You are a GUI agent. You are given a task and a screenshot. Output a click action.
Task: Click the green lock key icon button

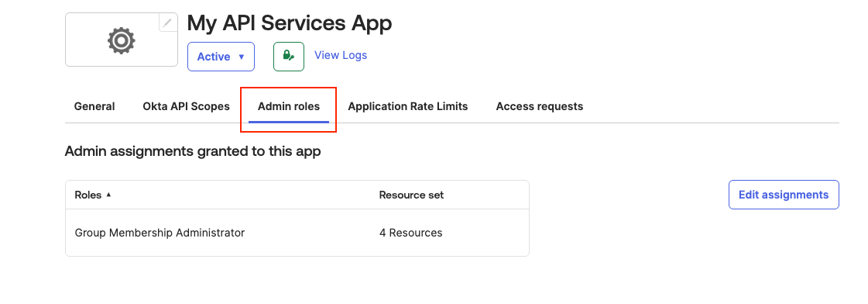coord(288,57)
